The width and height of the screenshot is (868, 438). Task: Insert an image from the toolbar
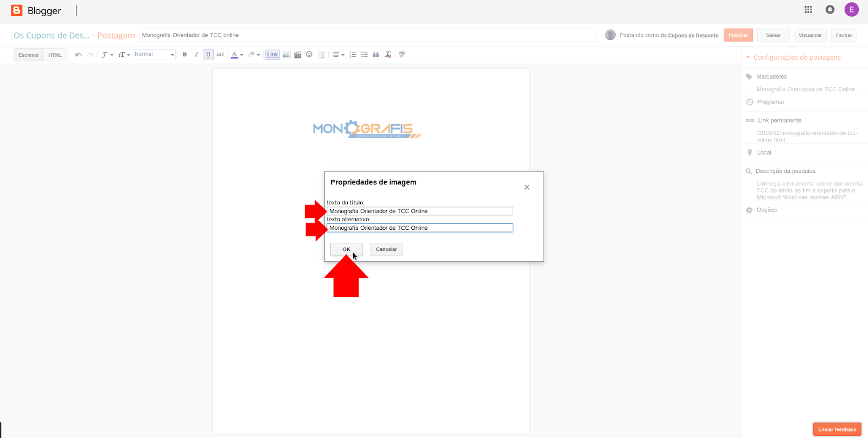point(286,55)
